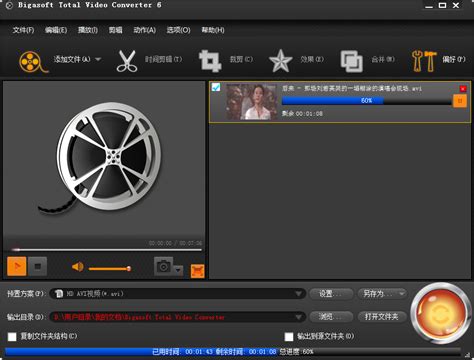Enable 输出到源文件夹 checkbox
The image size is (474, 360).
pos(289,337)
